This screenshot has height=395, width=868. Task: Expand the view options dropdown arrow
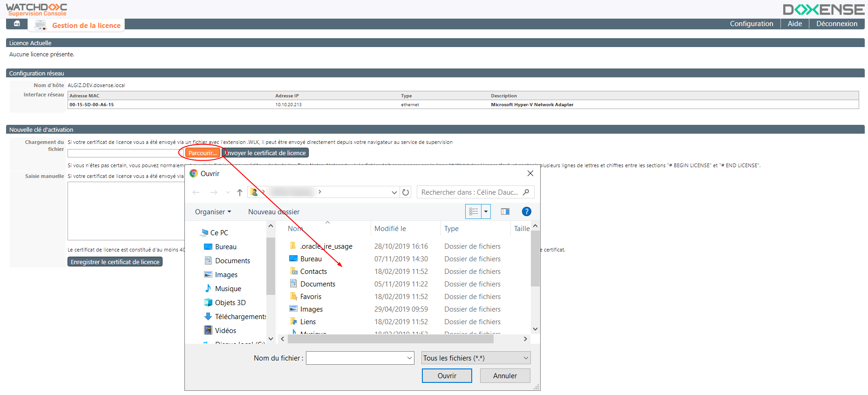pyautogui.click(x=486, y=212)
